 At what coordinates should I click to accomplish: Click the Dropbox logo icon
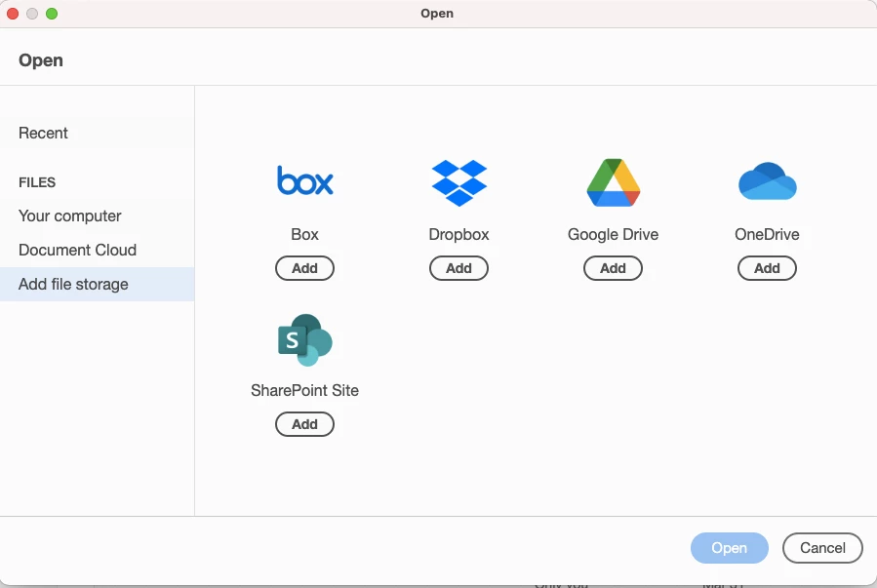pos(459,182)
